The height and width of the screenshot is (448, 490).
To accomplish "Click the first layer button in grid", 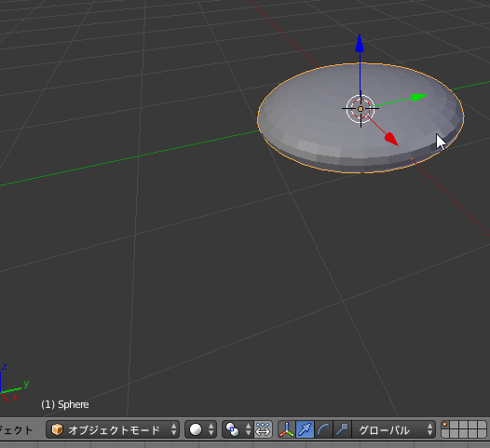I will (x=445, y=426).
